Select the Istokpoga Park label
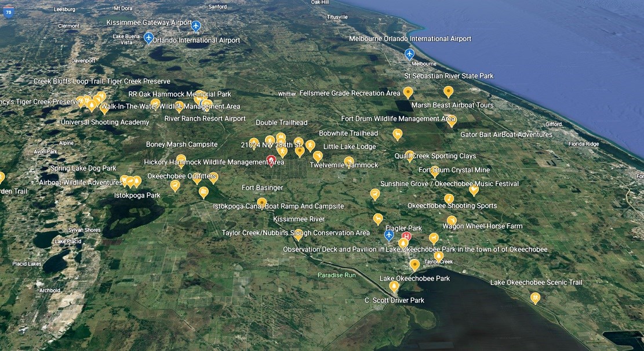644x351 pixels. point(137,196)
